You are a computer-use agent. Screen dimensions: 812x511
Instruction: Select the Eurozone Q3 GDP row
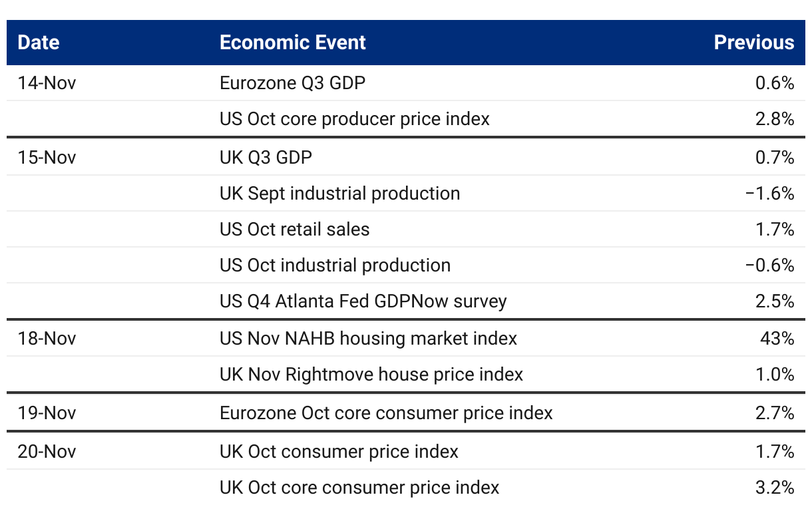tap(292, 83)
